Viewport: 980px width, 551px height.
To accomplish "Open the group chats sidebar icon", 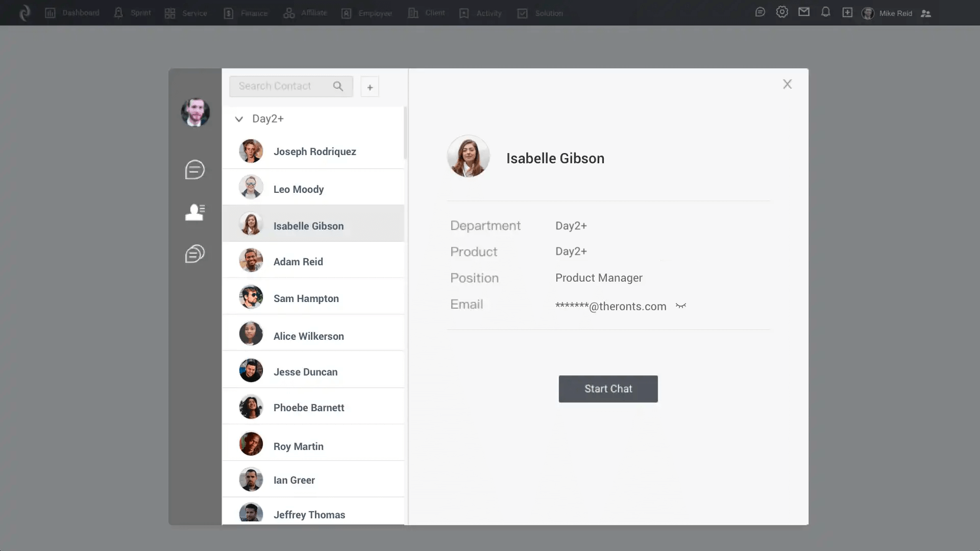I will click(x=194, y=254).
